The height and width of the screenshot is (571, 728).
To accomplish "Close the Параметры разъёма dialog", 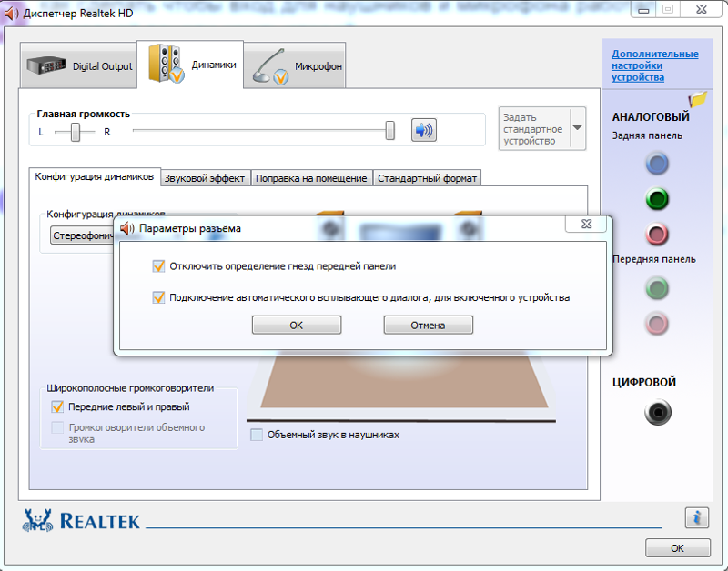I will click(586, 224).
